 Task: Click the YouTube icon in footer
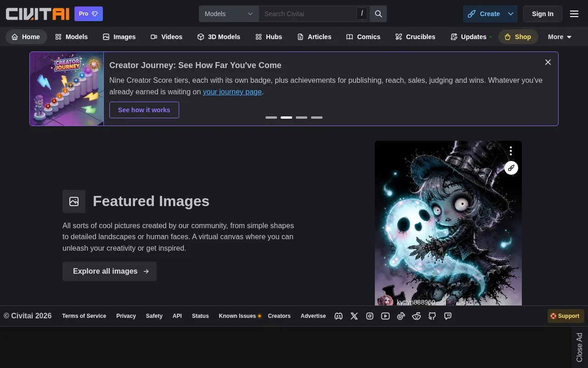click(x=385, y=316)
